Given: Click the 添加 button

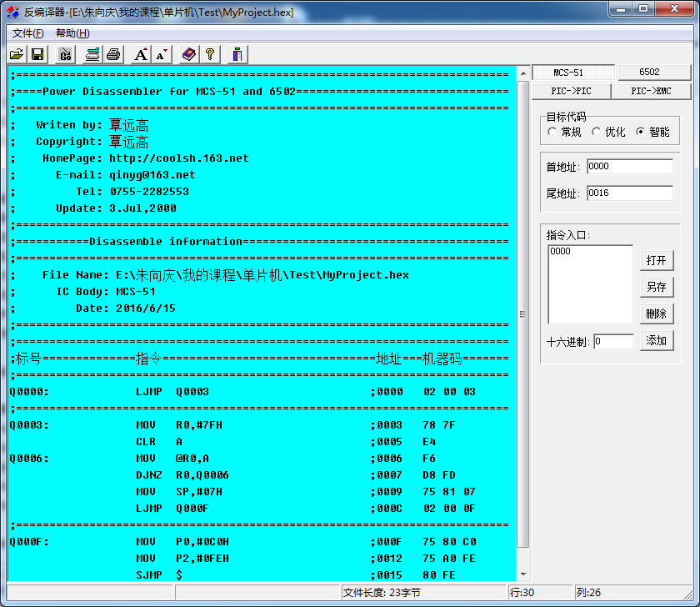Looking at the screenshot, I should 656,340.
